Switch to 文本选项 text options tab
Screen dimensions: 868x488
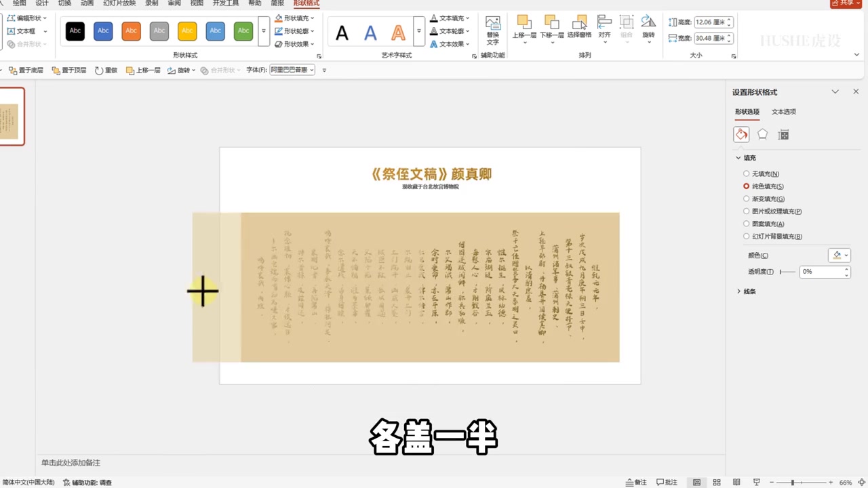click(784, 112)
